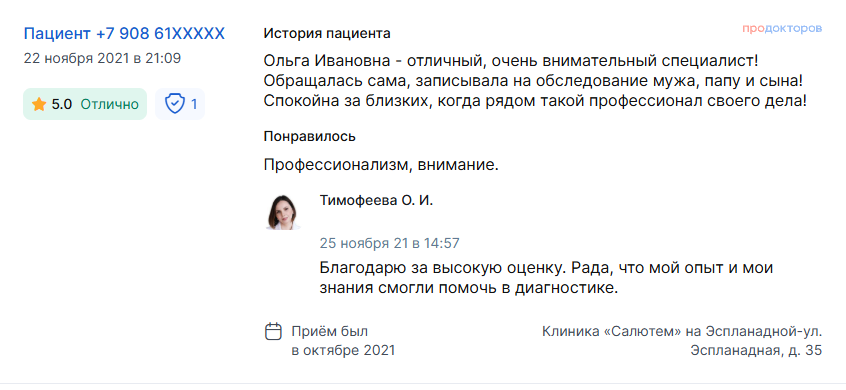The height and width of the screenshot is (390, 846).
Task: Click the doctor's reply Благодарю за высокую оценку
Action: (x=547, y=278)
